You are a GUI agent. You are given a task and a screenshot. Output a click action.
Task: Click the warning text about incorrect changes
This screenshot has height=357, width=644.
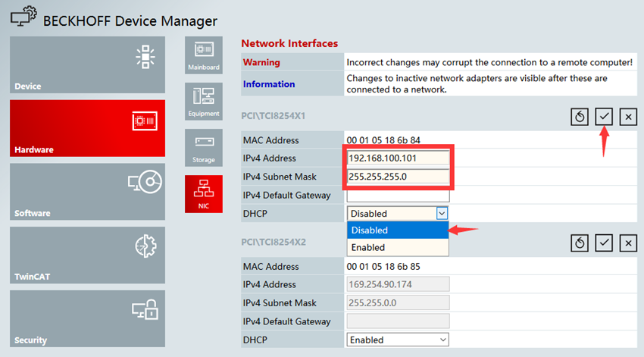click(x=489, y=62)
